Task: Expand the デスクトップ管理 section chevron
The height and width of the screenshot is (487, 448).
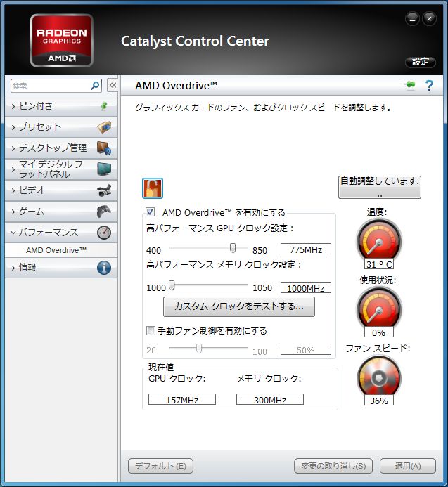Action: (13, 148)
